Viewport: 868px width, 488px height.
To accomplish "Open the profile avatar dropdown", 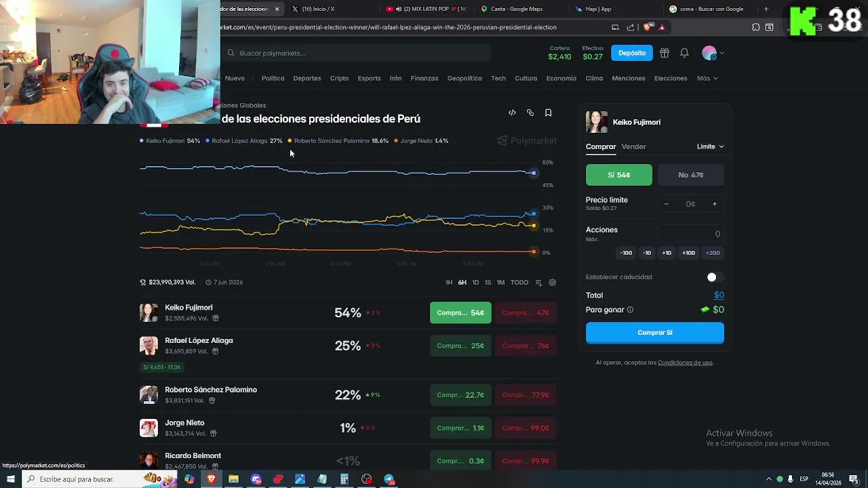I will 713,53.
